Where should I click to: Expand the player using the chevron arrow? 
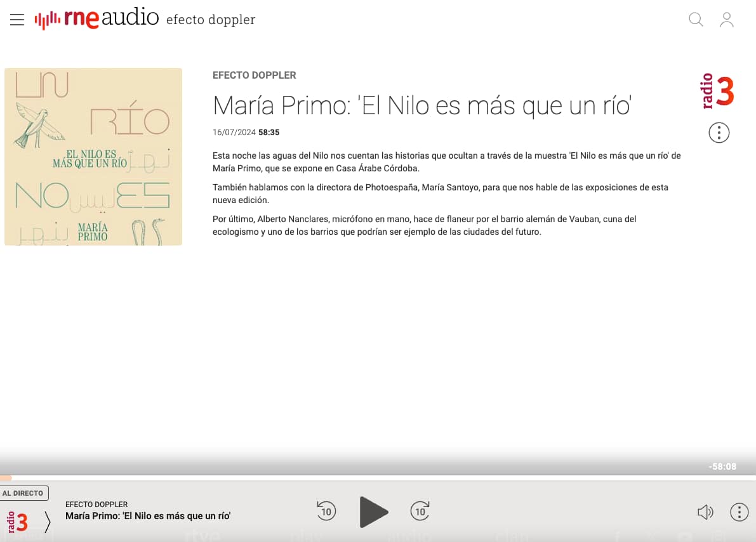48,522
